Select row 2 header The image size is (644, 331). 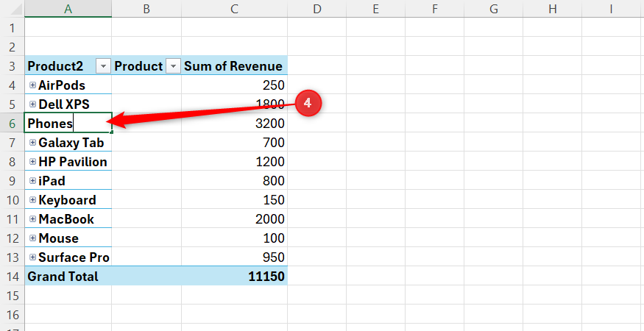[x=12, y=47]
